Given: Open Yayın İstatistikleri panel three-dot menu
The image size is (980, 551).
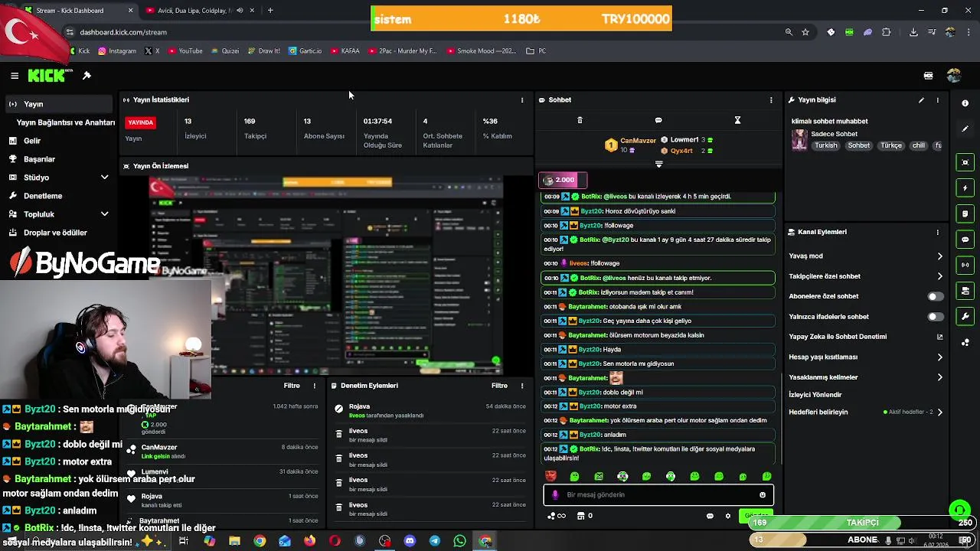Looking at the screenshot, I should pyautogui.click(x=522, y=100).
